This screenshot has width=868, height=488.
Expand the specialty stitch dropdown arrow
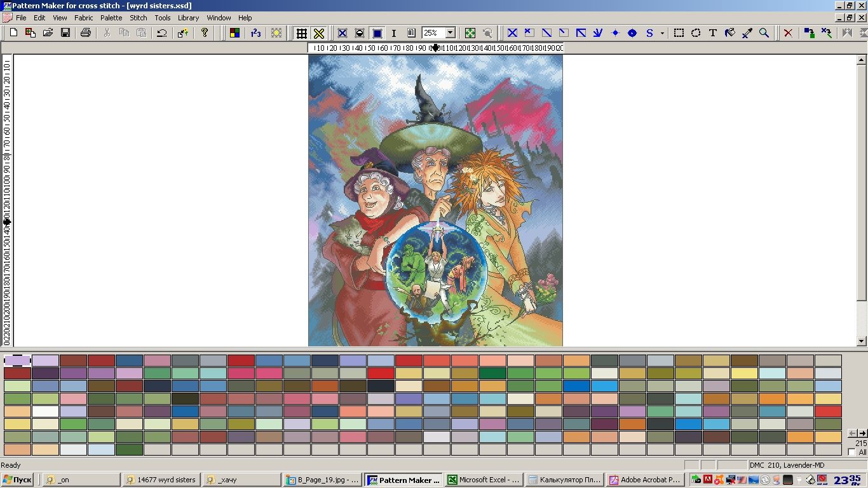(662, 33)
